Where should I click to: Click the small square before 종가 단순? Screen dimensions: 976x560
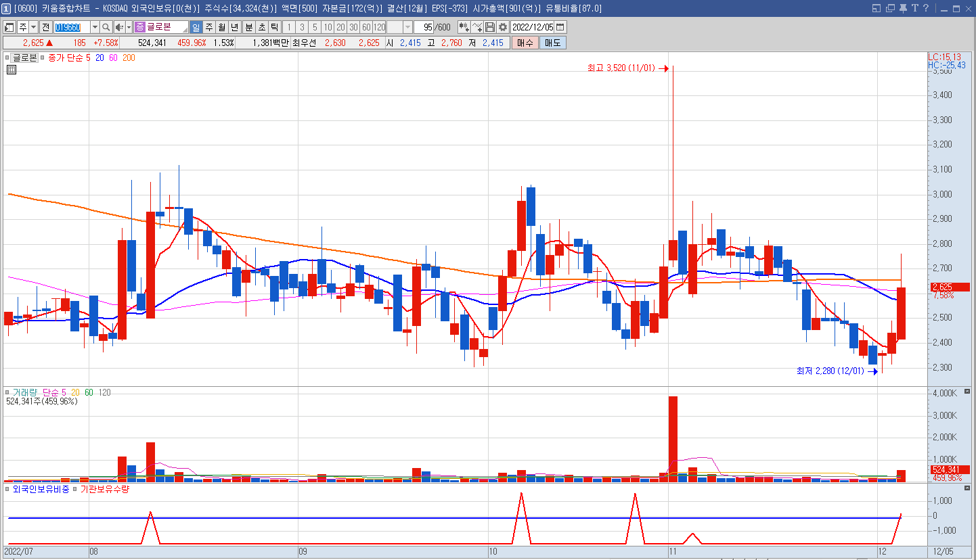tap(43, 57)
